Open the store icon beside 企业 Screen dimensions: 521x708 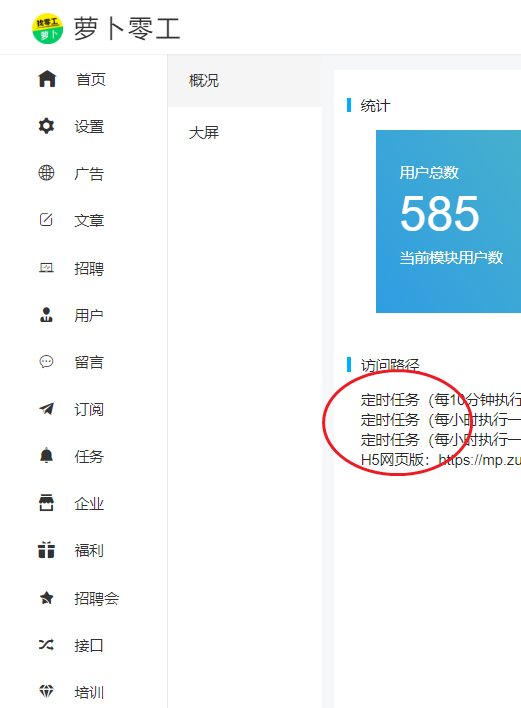tap(47, 503)
